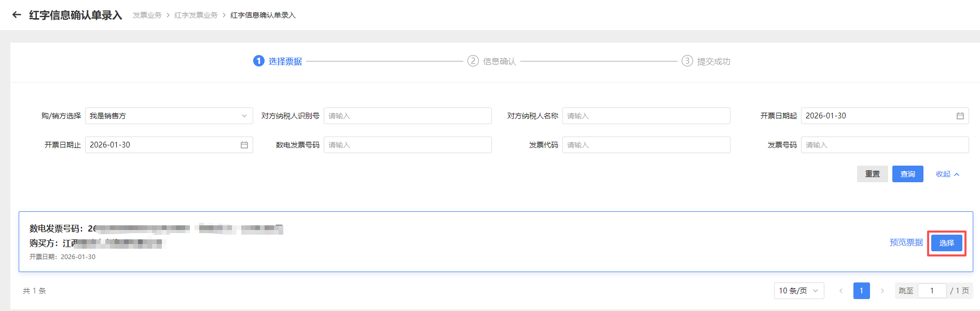
Task: Focus the 数电发票号码 input
Action: tap(408, 145)
